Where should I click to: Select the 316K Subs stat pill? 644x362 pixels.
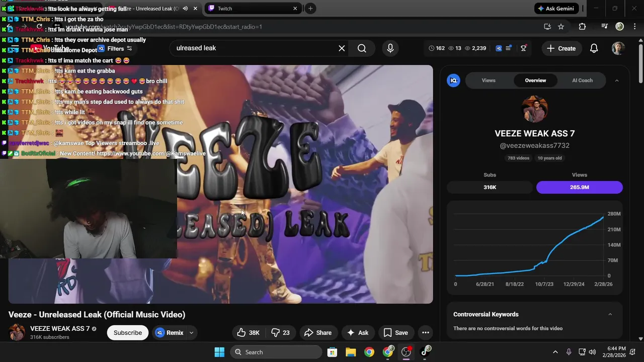tap(490, 187)
